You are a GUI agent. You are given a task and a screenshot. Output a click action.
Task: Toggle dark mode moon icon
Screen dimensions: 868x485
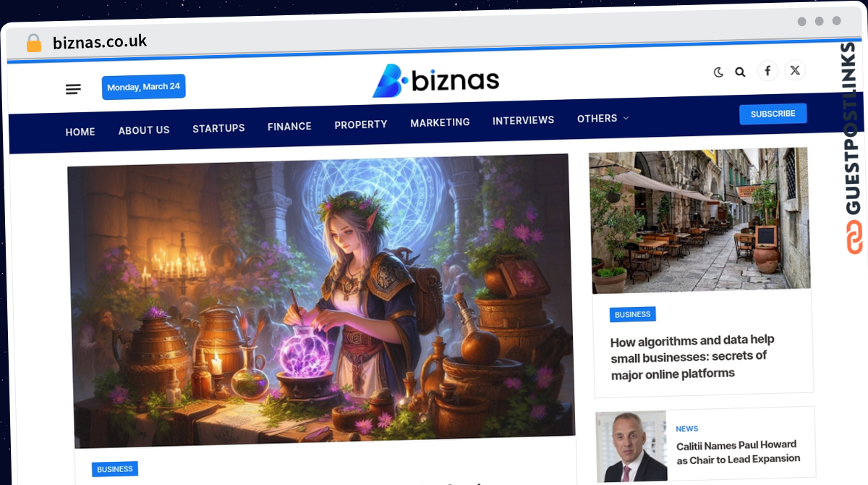click(718, 72)
